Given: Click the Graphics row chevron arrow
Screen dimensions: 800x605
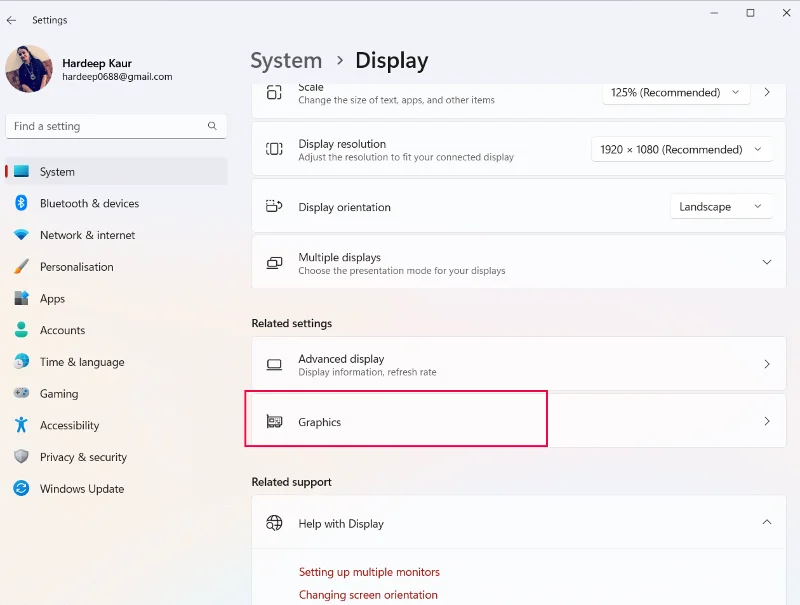Looking at the screenshot, I should click(x=767, y=421).
